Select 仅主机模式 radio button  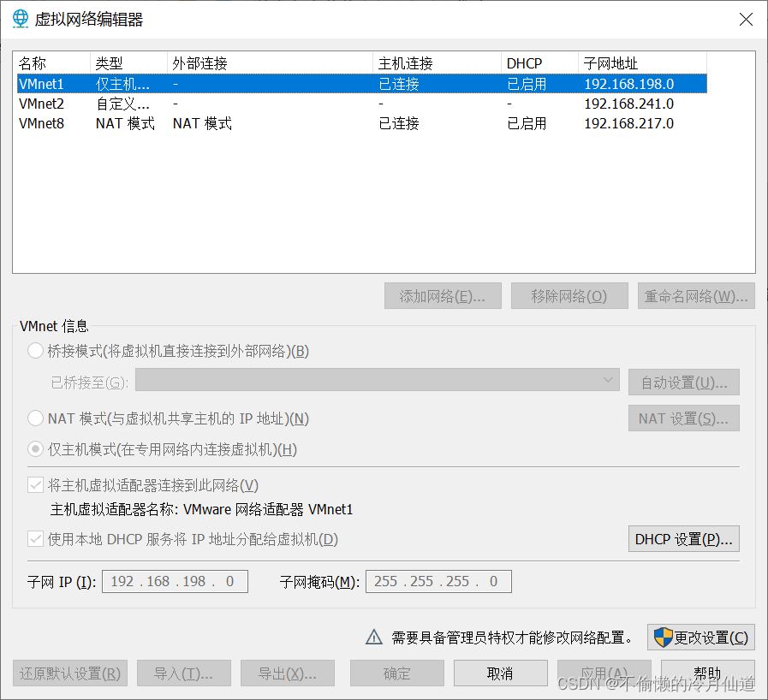point(35,449)
